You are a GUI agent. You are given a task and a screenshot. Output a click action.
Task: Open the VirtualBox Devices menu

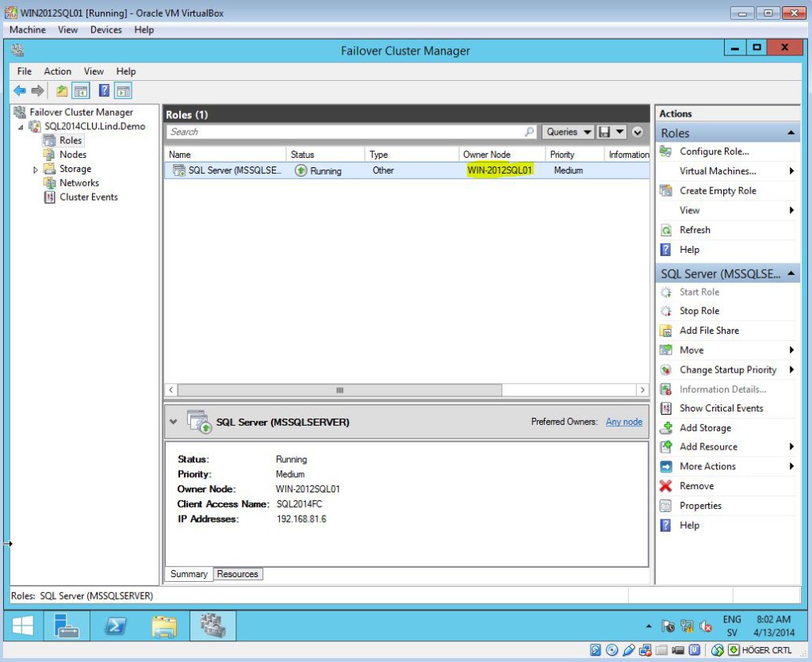click(x=105, y=30)
